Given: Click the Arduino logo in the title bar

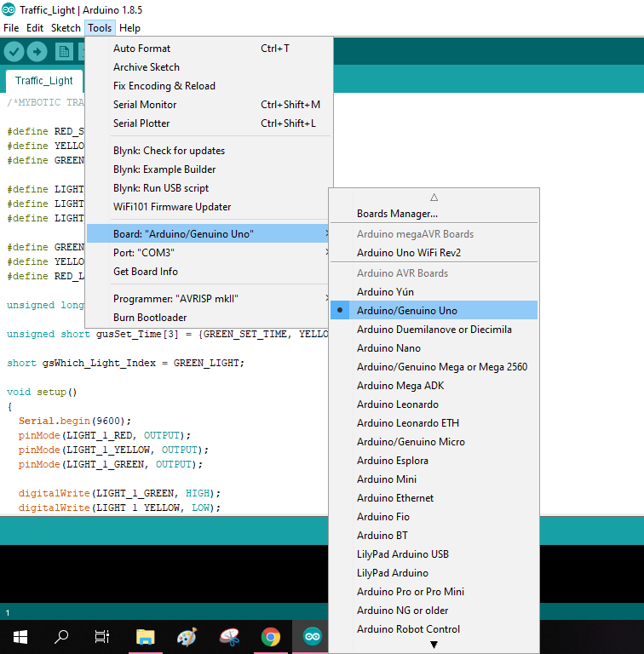Looking at the screenshot, I should [9, 9].
